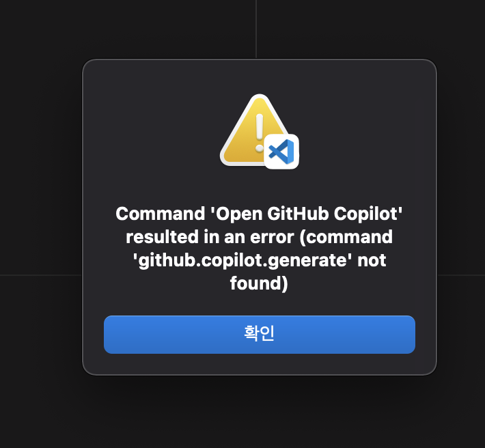Screen dimensions: 485x448
Task: Click the 'Open GitHub Copilot' title line
Action: [x=259, y=214]
